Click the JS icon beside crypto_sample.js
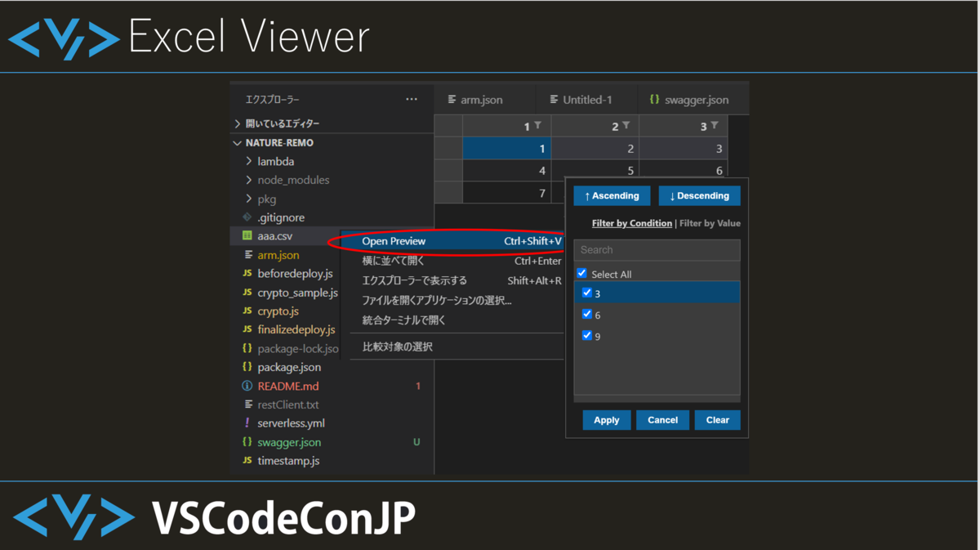This screenshot has height=550, width=980. point(247,292)
